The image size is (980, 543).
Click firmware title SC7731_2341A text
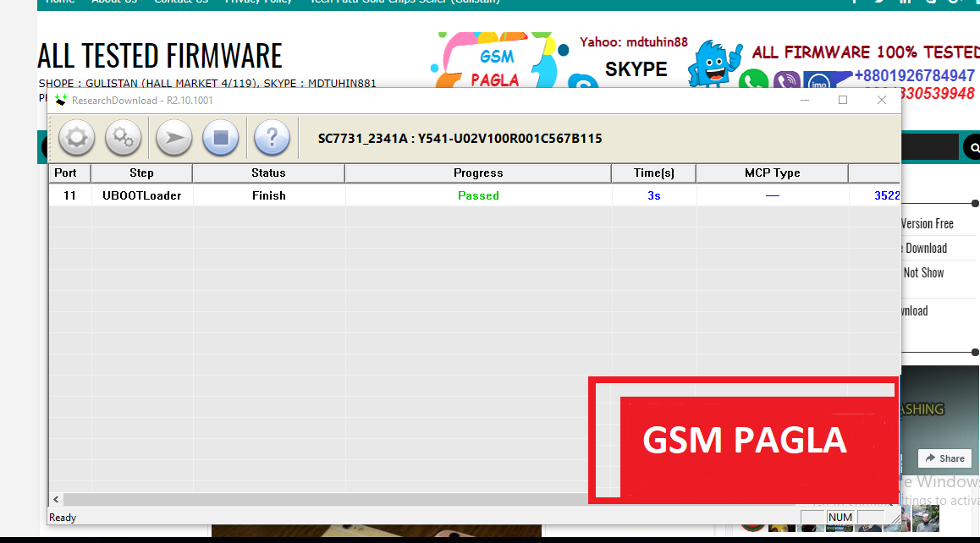pyautogui.click(x=460, y=139)
